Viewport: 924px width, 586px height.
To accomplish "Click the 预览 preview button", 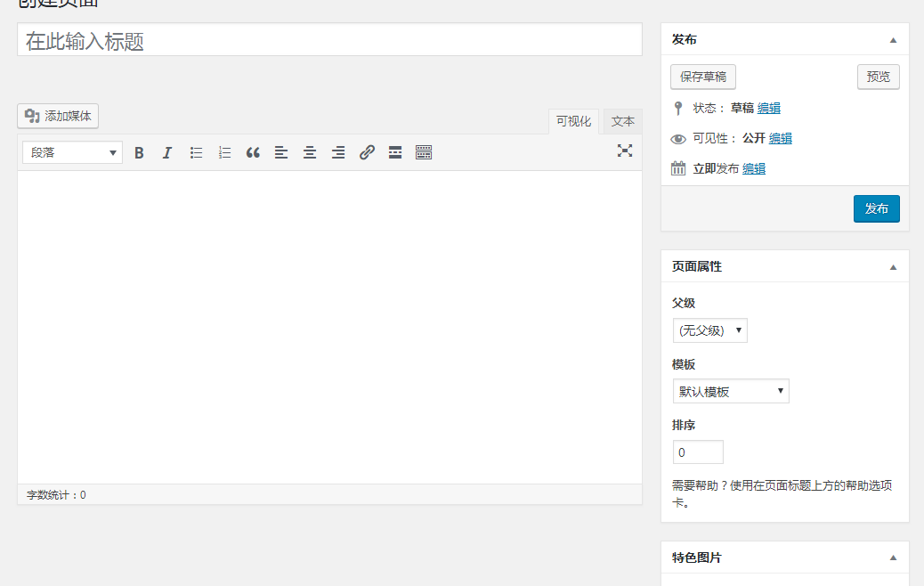I will coord(878,77).
